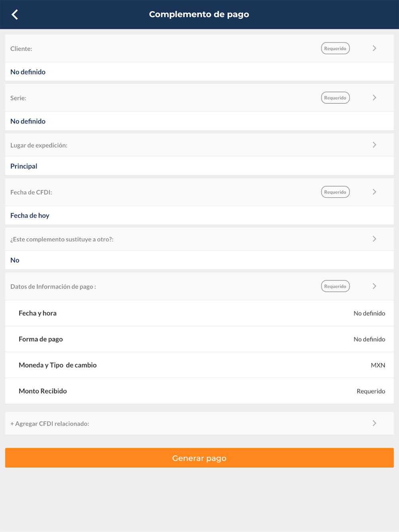
Task: Click the Cliente 'No definido' value
Action: [28, 72]
